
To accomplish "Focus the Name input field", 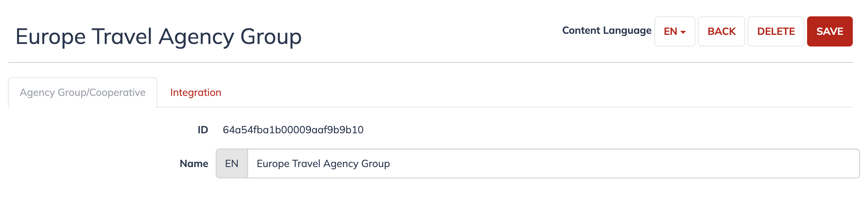I will 553,163.
